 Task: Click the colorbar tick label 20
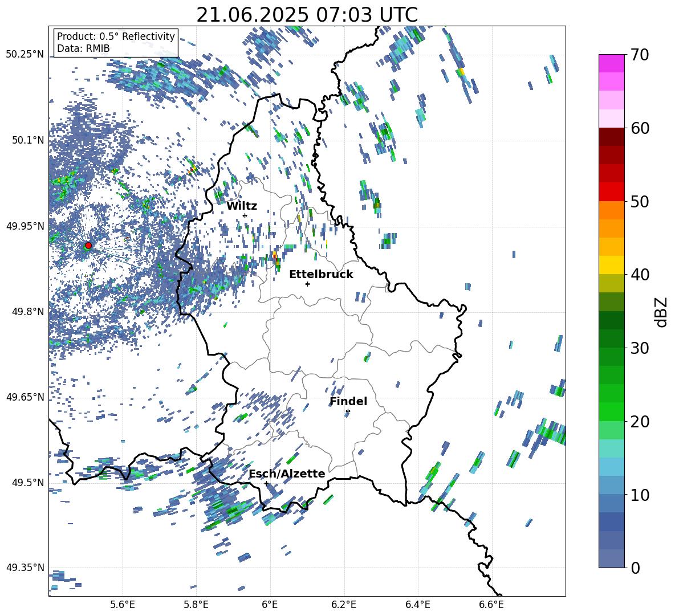click(640, 421)
